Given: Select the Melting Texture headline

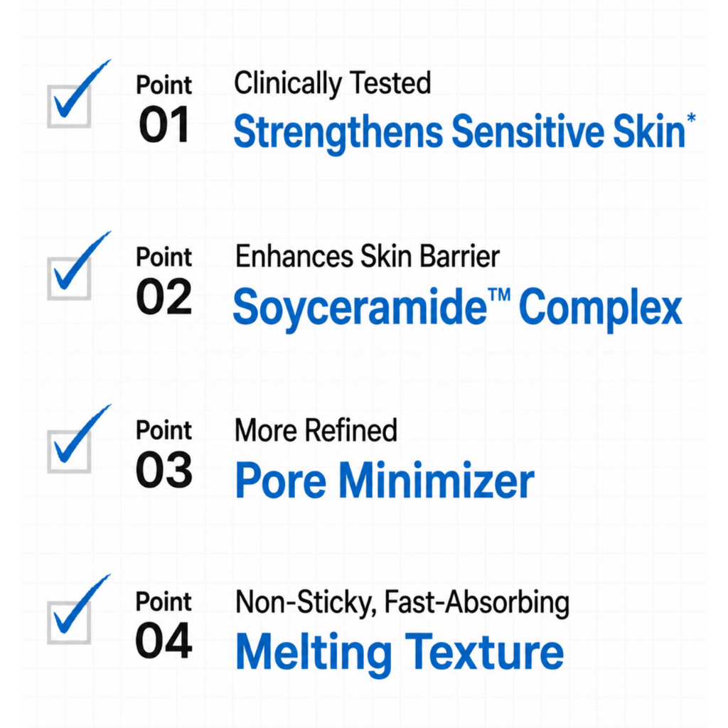Looking at the screenshot, I should tap(400, 653).
